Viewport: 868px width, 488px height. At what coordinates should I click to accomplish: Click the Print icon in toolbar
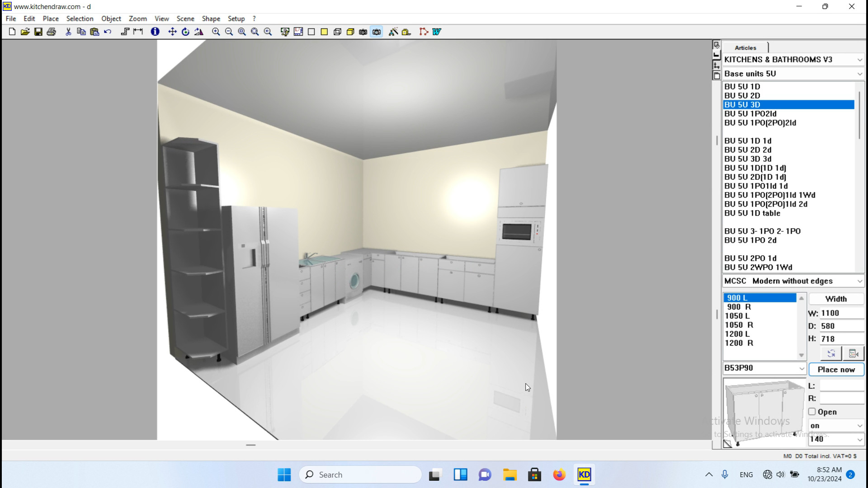pyautogui.click(x=52, y=32)
